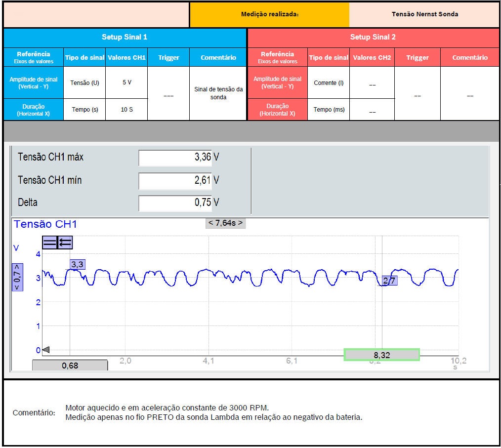501x448 pixels.
Task: Click the Medição realizada yellow header cell
Action: coord(269,14)
